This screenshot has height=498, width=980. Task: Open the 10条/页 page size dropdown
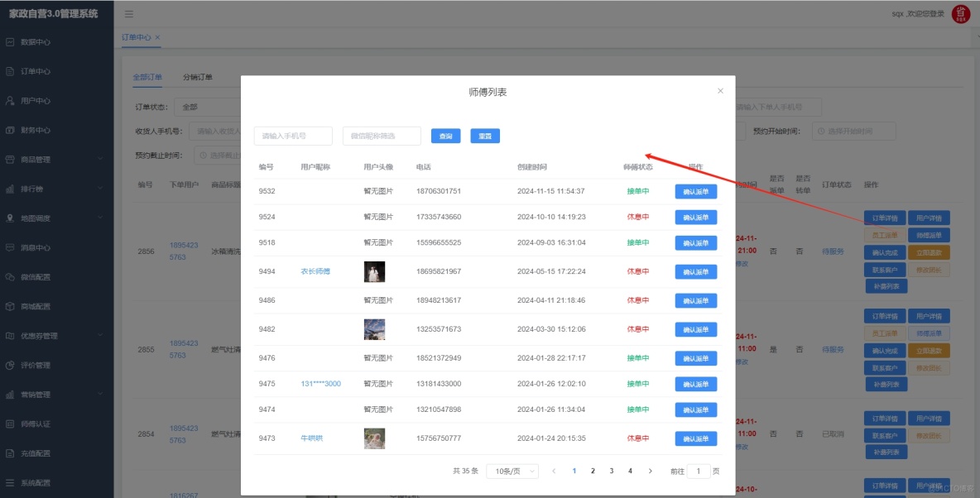(x=511, y=469)
